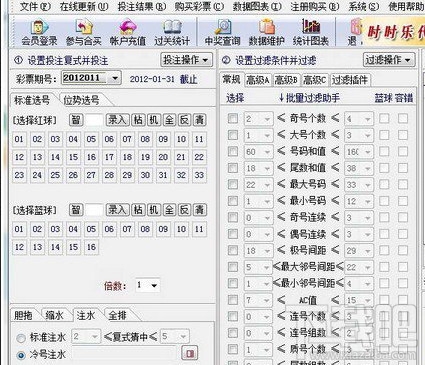The height and width of the screenshot is (365, 425).
Task: Enable the 号码和值 filter checkbox
Action: tap(233, 151)
